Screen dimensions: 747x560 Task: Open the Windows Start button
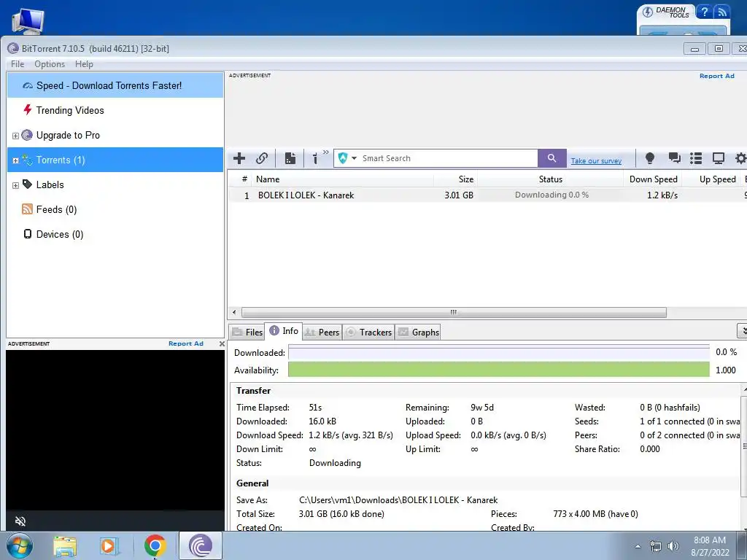[20, 545]
